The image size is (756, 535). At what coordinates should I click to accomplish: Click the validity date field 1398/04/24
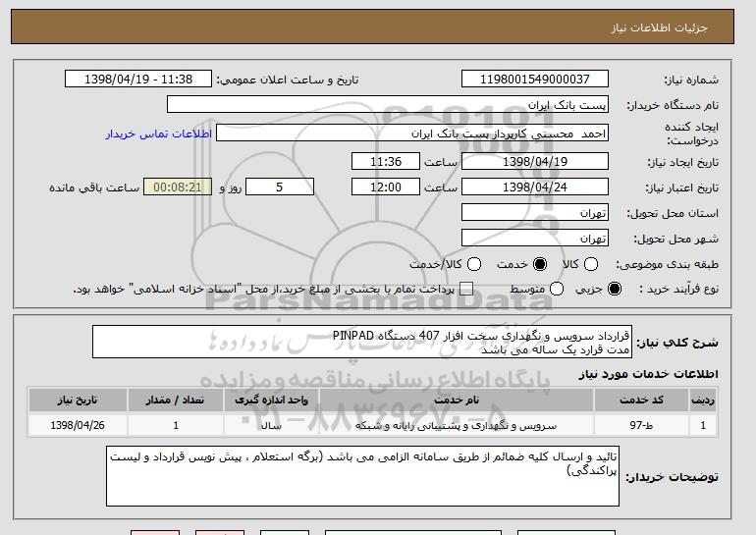[x=535, y=187]
